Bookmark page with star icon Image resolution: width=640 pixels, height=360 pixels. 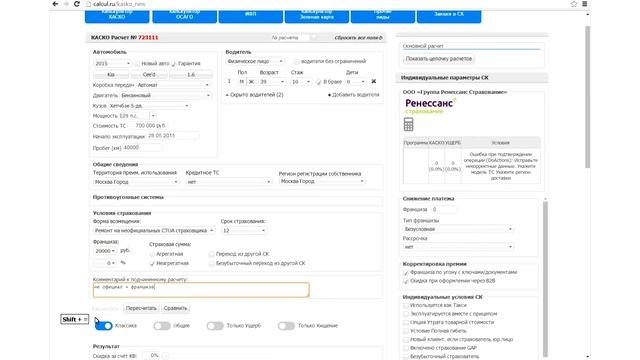click(574, 4)
